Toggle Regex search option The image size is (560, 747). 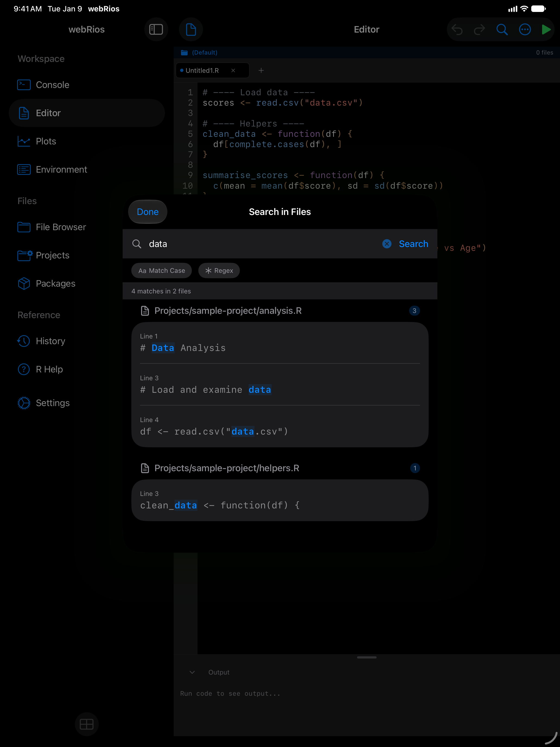click(219, 271)
